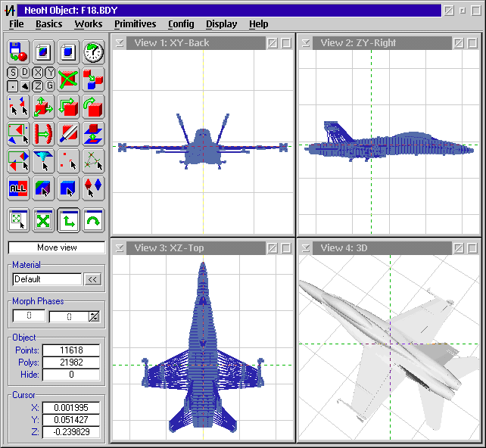Click the View 3 diagonal-slash button
Viewport: 486px width, 448px height.
[273, 248]
